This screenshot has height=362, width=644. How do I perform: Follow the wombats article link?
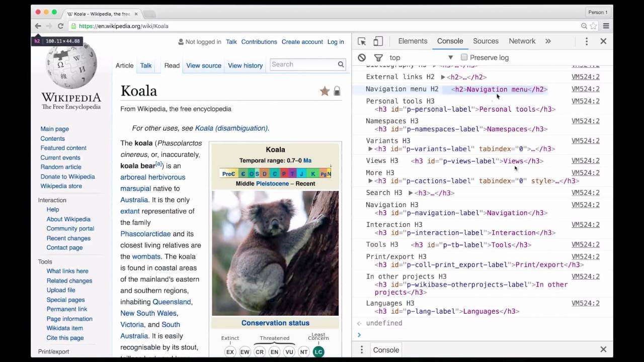(146, 256)
